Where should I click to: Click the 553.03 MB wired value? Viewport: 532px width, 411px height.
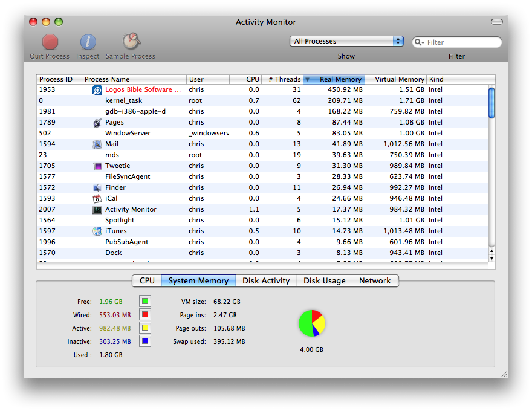[x=115, y=315]
